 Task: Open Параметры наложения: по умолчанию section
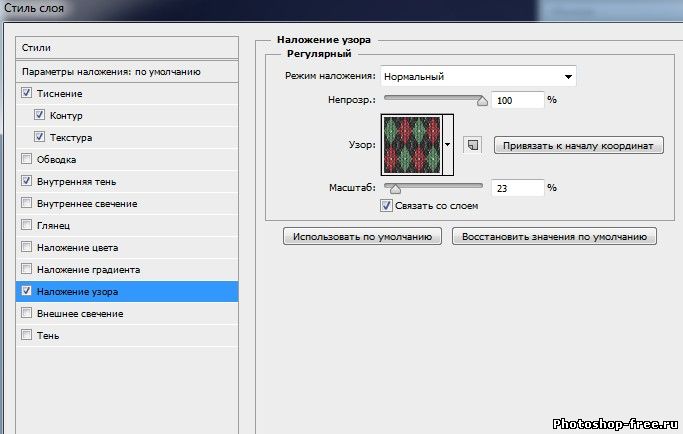point(128,72)
